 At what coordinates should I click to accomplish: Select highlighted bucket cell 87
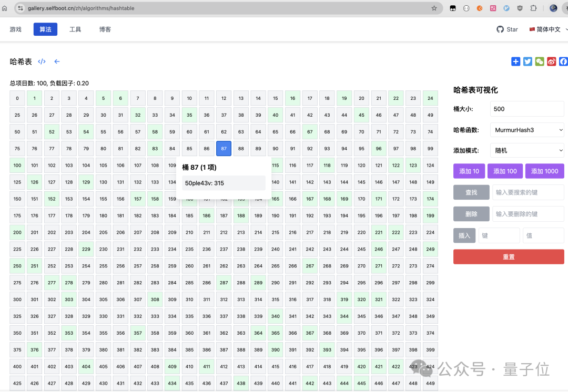click(x=224, y=148)
